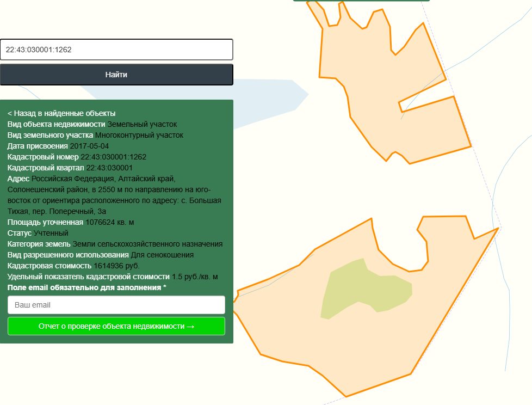Viewport: 532px width, 405px height.
Task: Click the Кадастровый номер 22:43:030001:1262 text
Action: click(x=77, y=157)
